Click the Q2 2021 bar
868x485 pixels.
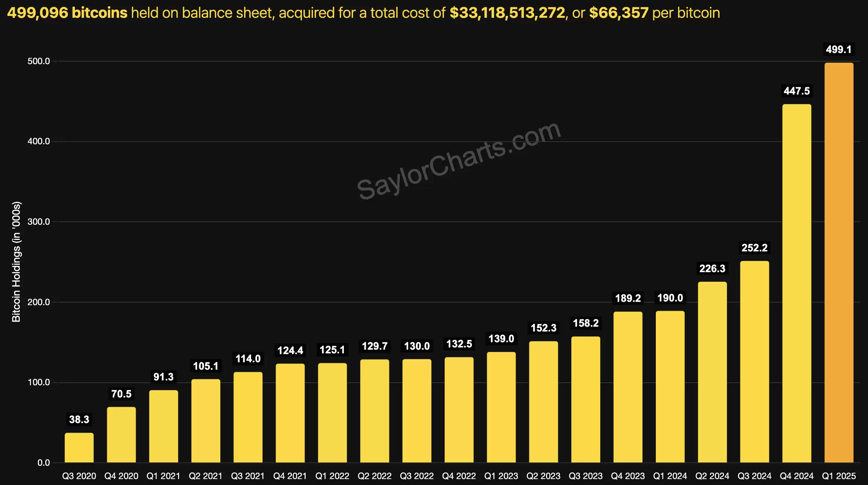(206, 420)
